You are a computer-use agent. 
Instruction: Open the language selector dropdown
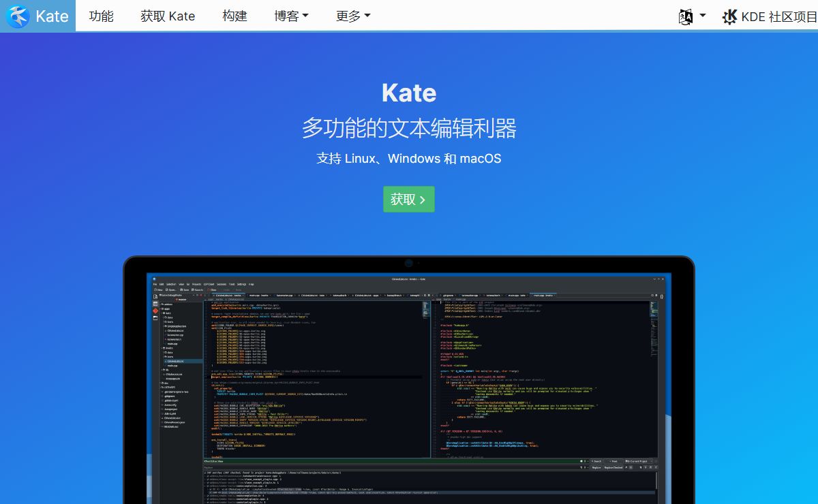pos(692,16)
